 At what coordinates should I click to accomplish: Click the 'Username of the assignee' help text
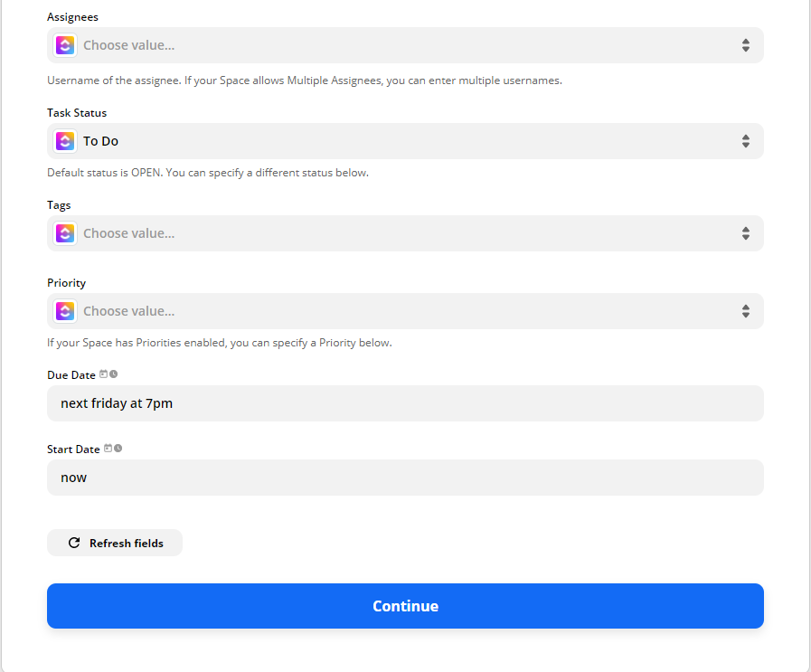(305, 80)
